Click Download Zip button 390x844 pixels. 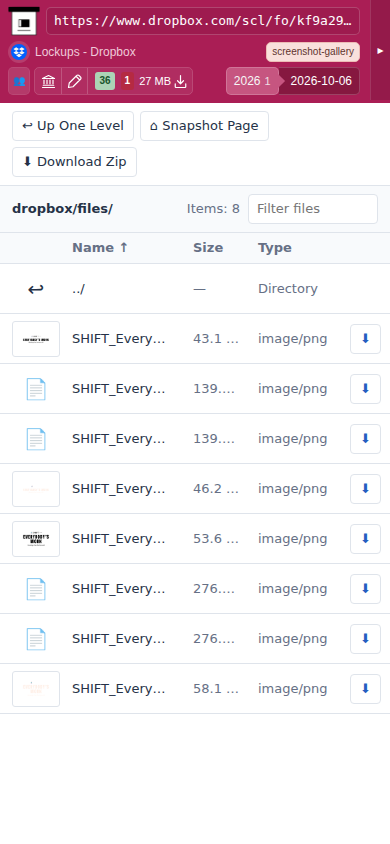(75, 162)
